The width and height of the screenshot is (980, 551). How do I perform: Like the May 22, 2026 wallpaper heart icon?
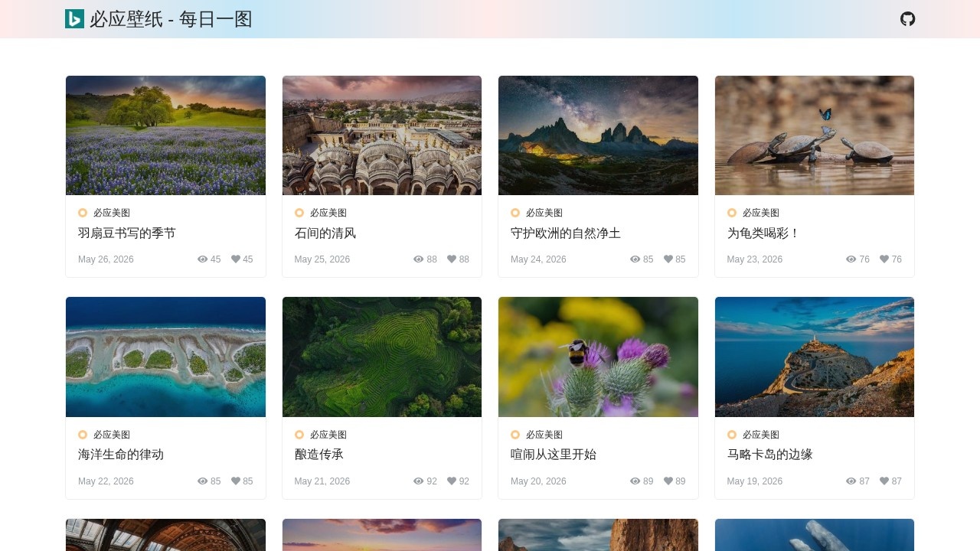236,481
